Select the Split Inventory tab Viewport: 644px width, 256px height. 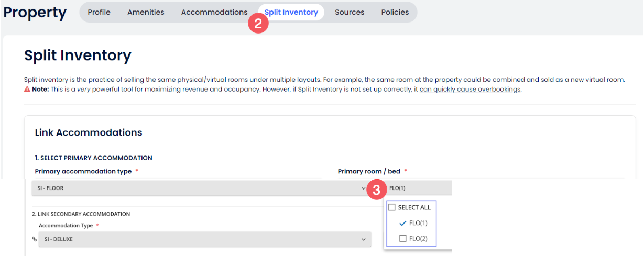pyautogui.click(x=291, y=12)
